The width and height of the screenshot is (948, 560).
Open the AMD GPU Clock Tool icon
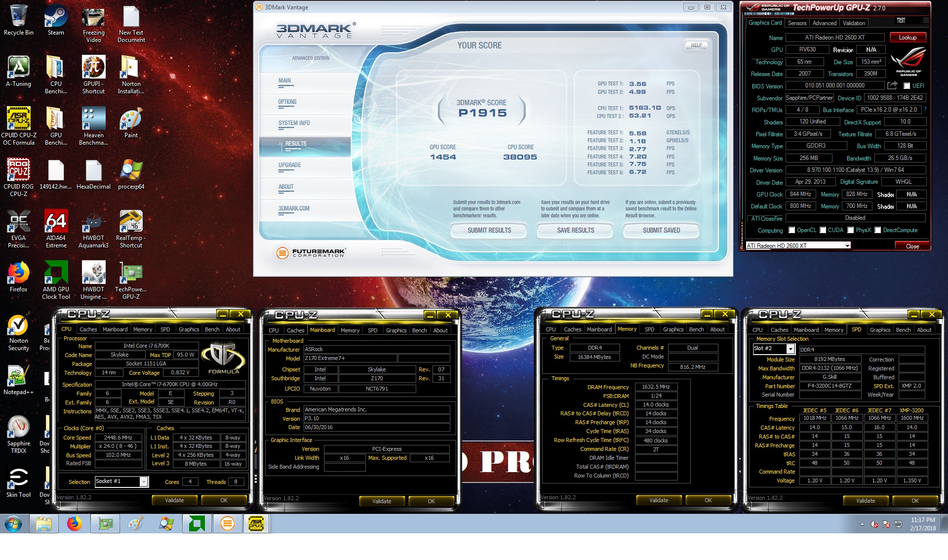click(x=56, y=280)
